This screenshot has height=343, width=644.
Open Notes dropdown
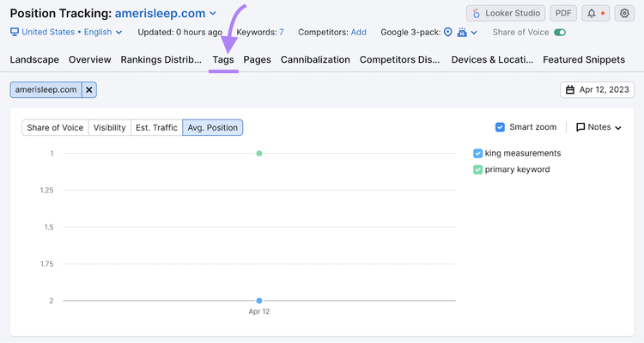tap(598, 127)
